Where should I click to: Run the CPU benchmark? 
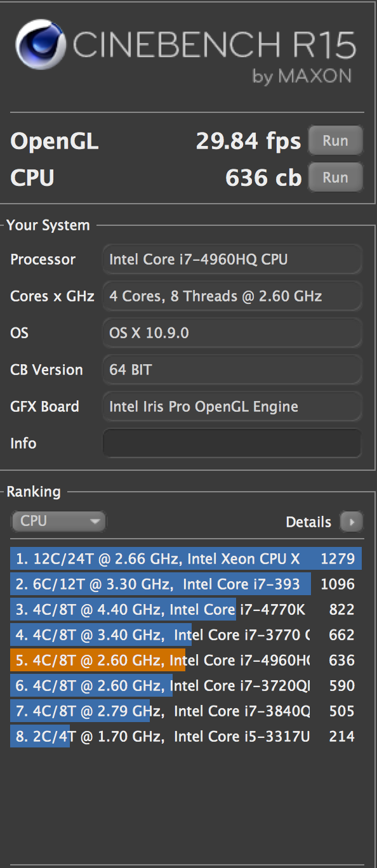point(335,177)
